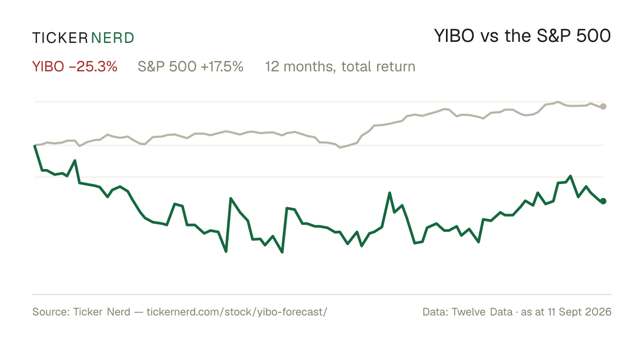
Task: Click the top horizontal gridline of chart
Action: pyautogui.click(x=319, y=101)
